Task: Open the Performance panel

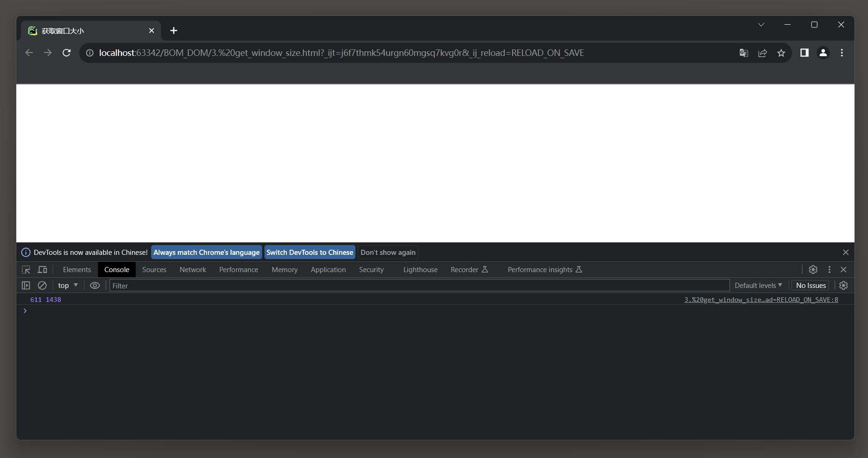Action: 238,270
